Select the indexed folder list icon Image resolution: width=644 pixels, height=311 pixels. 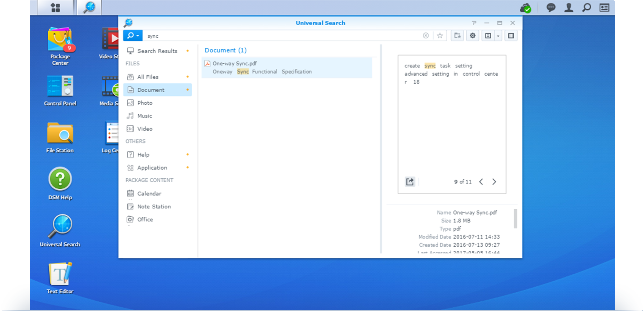tap(457, 36)
